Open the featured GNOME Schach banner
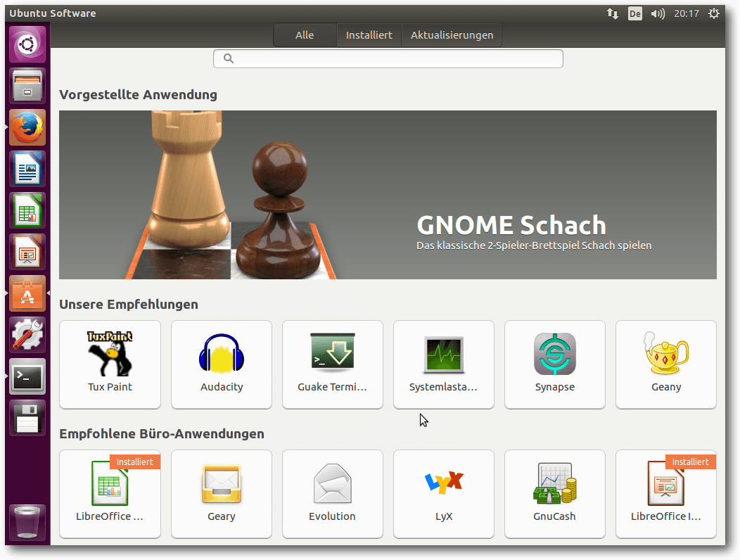The width and height of the screenshot is (740, 560). tap(388, 195)
